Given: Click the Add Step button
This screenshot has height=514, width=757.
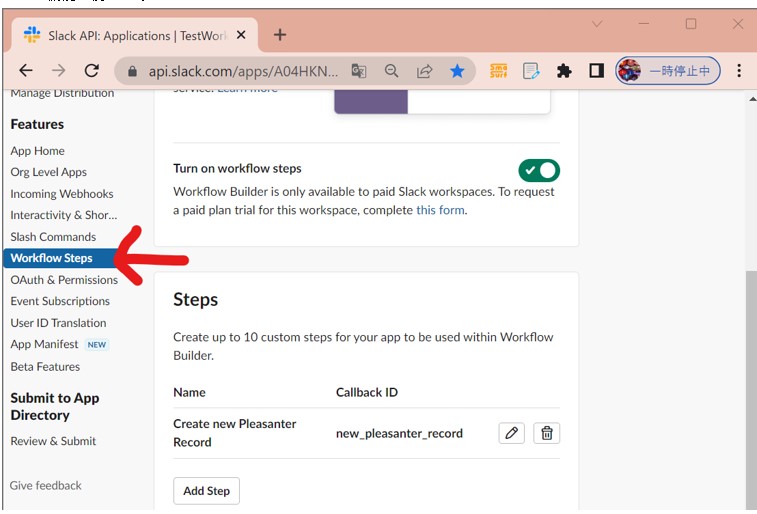Looking at the screenshot, I should point(207,491).
